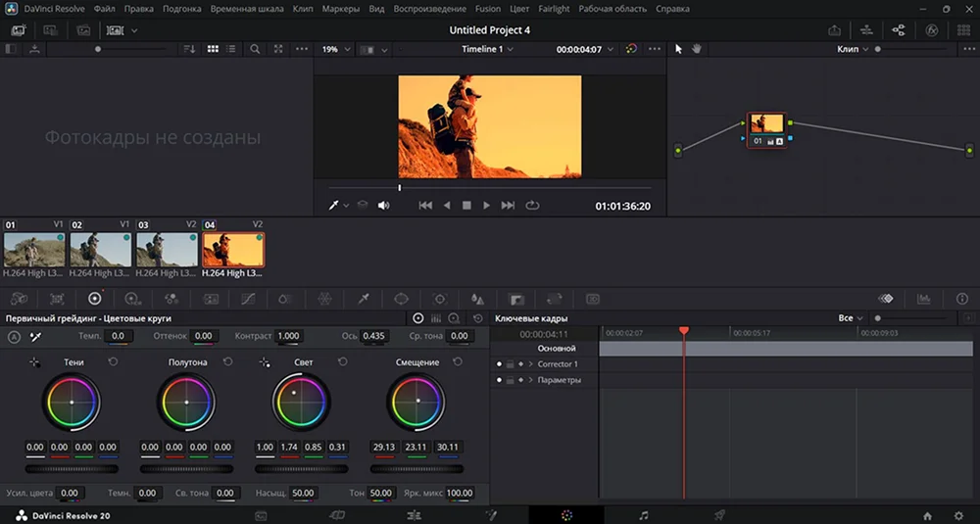
Task: Open the Файл menu
Action: tap(105, 9)
